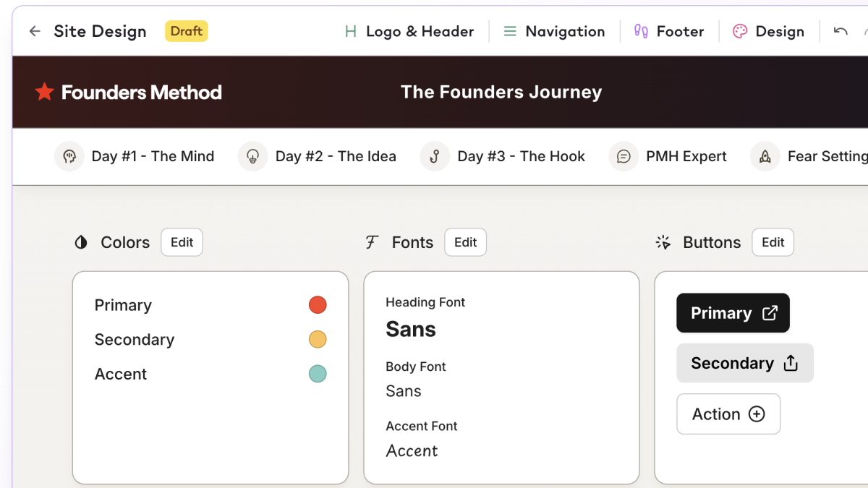Open the Logo & Header tab

pyautogui.click(x=409, y=31)
